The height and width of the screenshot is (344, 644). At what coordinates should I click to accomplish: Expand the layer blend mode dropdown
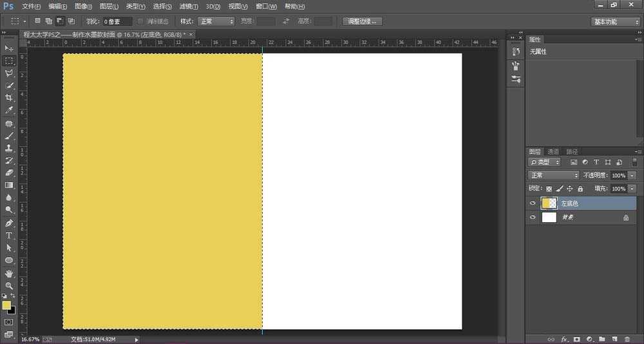pos(554,175)
